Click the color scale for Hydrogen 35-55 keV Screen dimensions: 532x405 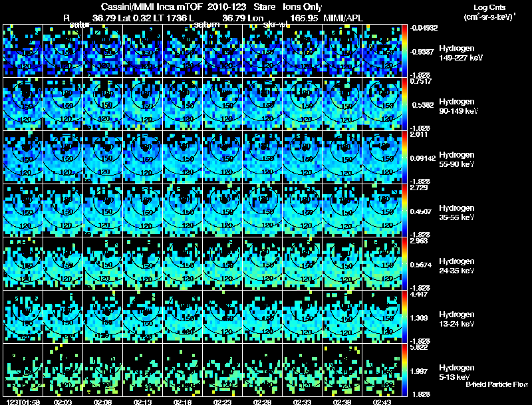(404, 210)
